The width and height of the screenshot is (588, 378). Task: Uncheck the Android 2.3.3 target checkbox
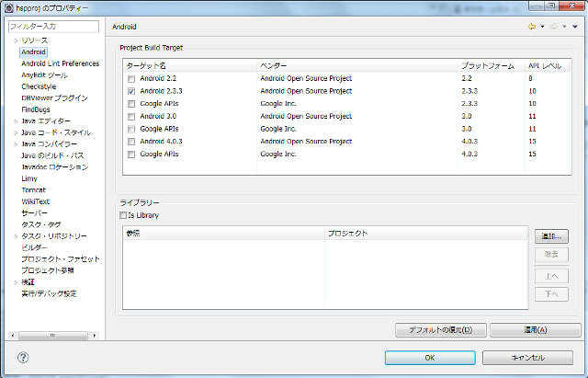click(x=131, y=91)
